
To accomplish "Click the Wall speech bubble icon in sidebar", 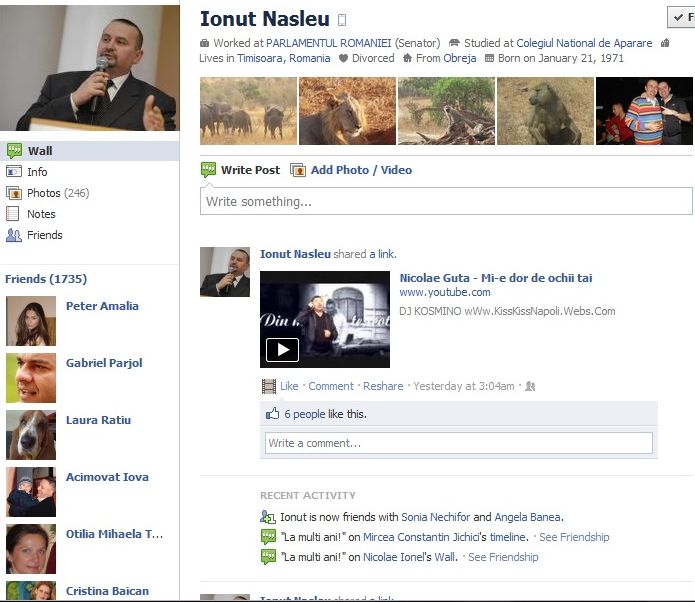I will click(x=14, y=151).
